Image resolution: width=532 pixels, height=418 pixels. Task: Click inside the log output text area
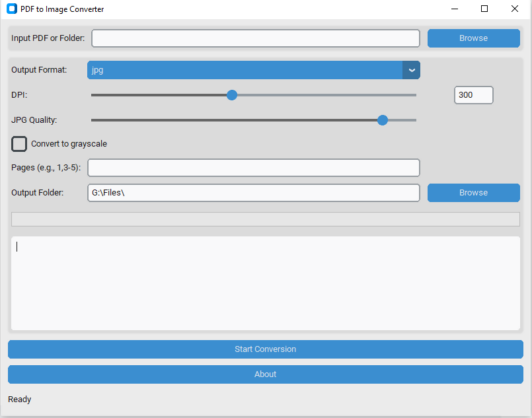266,283
